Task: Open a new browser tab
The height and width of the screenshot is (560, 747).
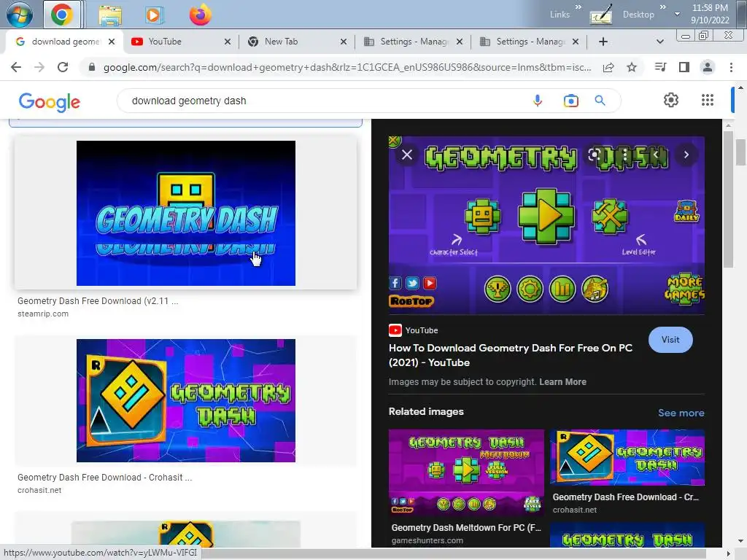Action: (x=603, y=42)
